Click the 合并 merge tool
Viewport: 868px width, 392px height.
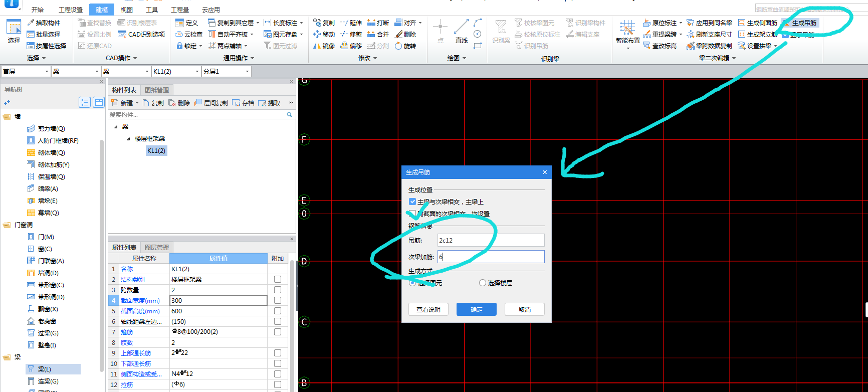point(378,34)
